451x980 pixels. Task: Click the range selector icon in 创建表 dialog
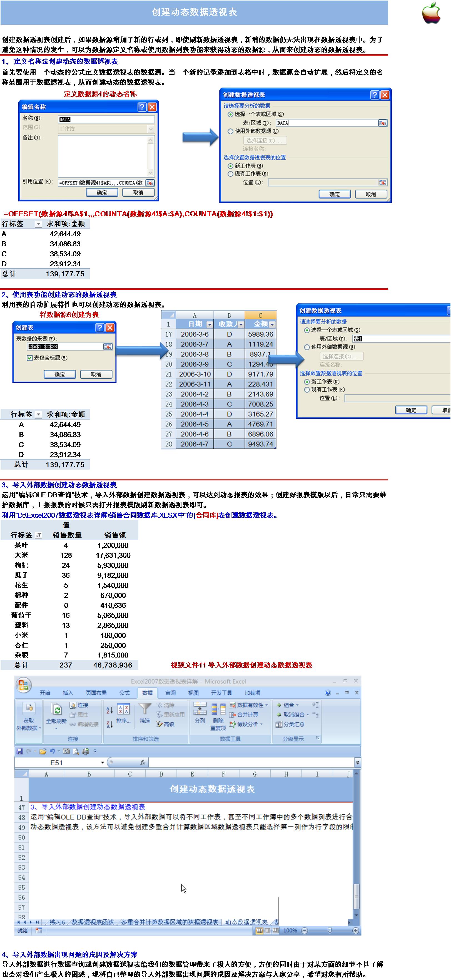click(108, 347)
